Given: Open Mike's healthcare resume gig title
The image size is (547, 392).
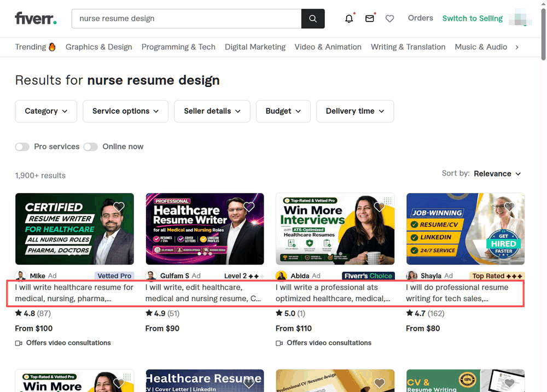Looking at the screenshot, I should click(74, 293).
